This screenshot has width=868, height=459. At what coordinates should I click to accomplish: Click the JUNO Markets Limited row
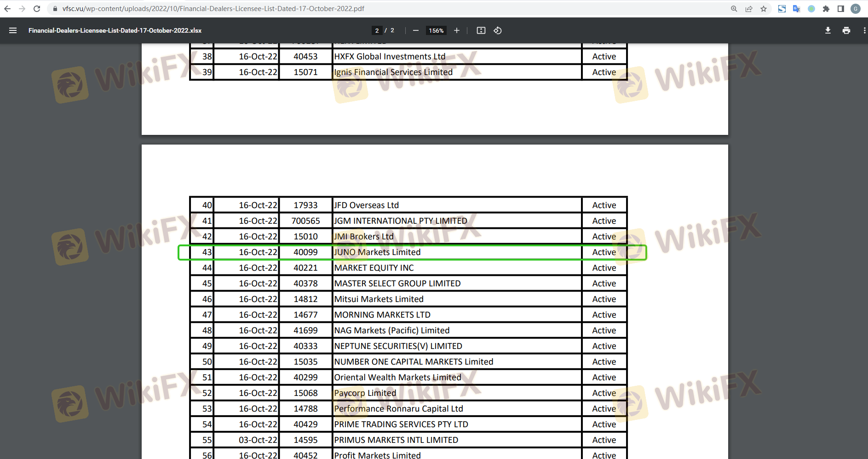377,252
